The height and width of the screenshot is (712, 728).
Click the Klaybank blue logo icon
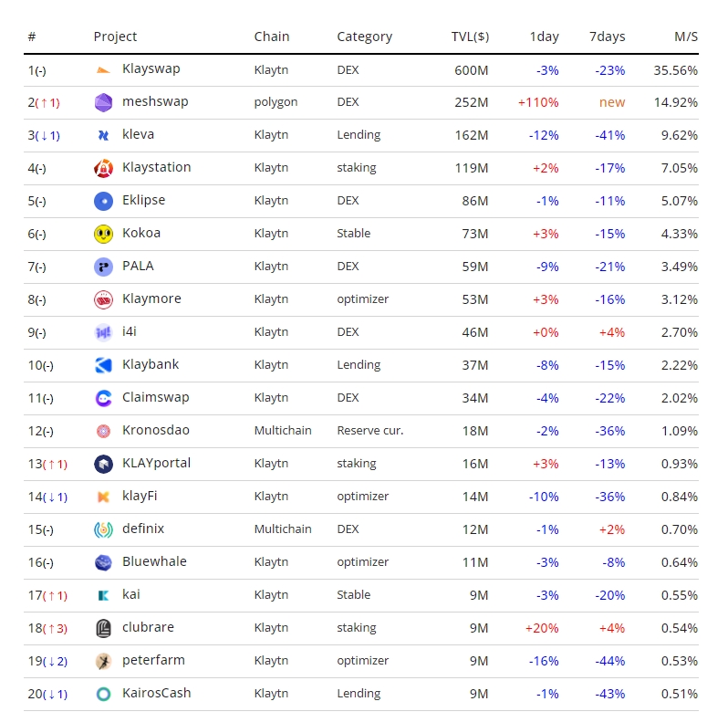click(x=103, y=365)
